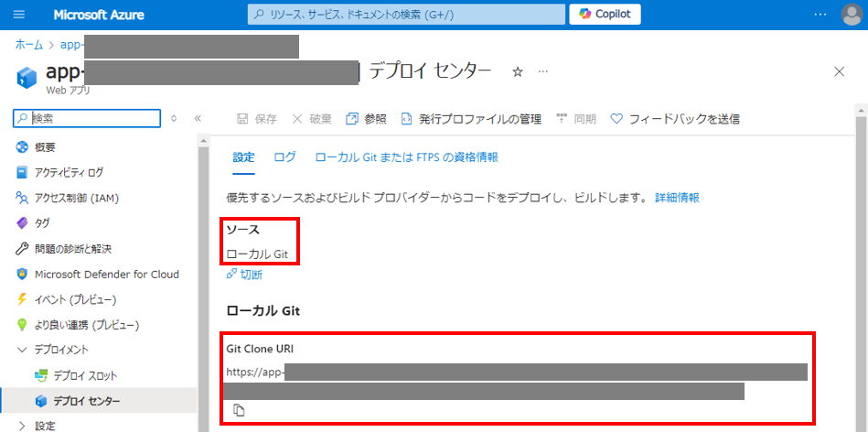Collapse the デプロイメント section chevron

tap(22, 350)
